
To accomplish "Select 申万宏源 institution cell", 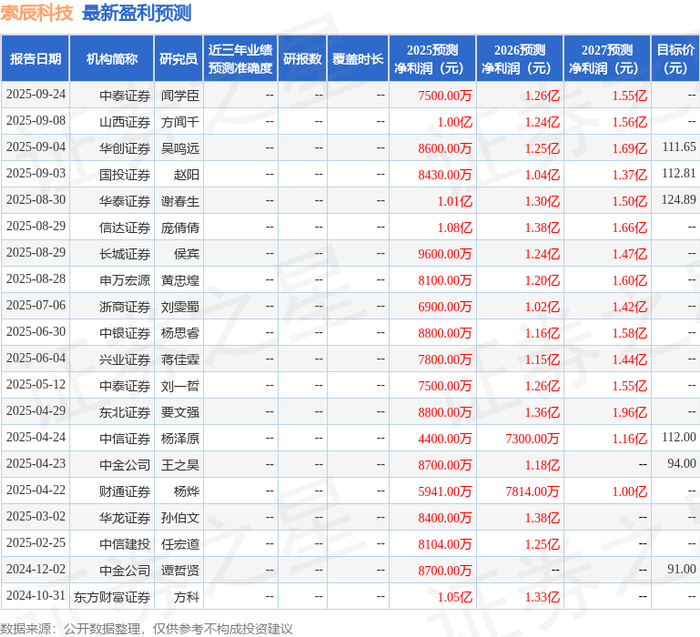I will 125,280.
